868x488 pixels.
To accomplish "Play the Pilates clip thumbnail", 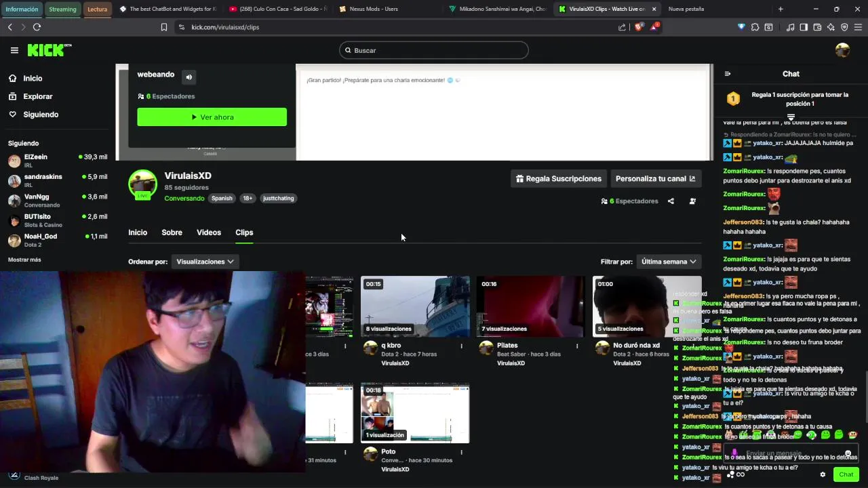I will (x=530, y=306).
